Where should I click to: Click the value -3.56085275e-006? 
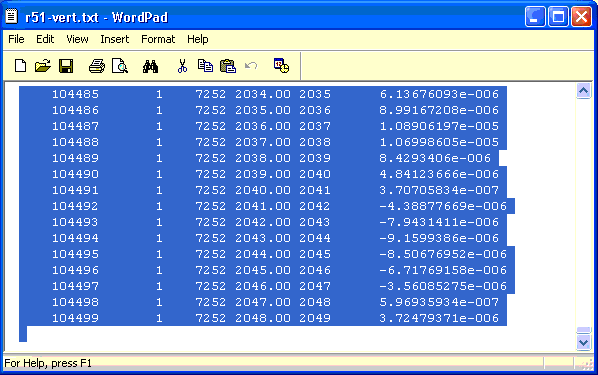pyautogui.click(x=443, y=286)
